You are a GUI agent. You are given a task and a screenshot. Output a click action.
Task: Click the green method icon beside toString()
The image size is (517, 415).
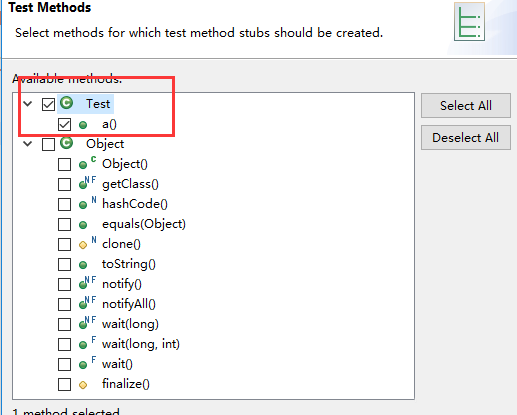tap(83, 265)
